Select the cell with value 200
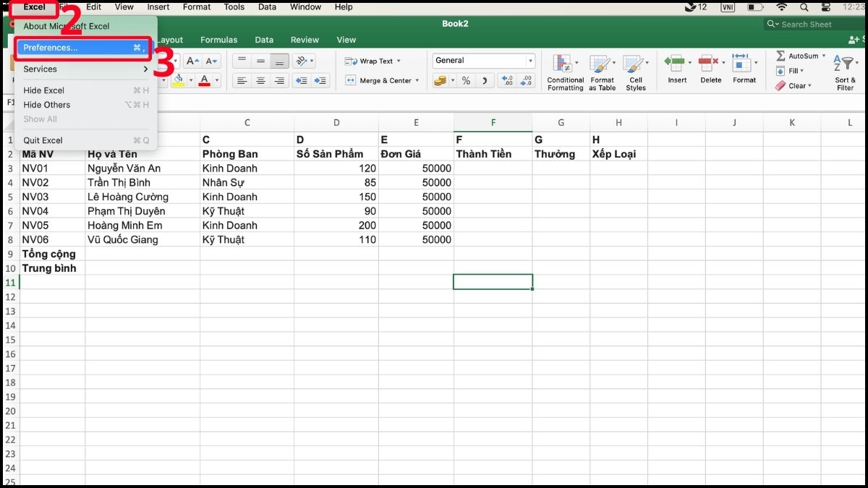The width and height of the screenshot is (868, 488). [x=336, y=226]
